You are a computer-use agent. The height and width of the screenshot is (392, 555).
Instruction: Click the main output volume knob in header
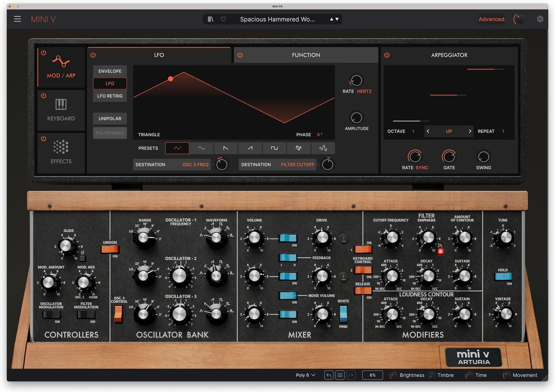click(519, 19)
